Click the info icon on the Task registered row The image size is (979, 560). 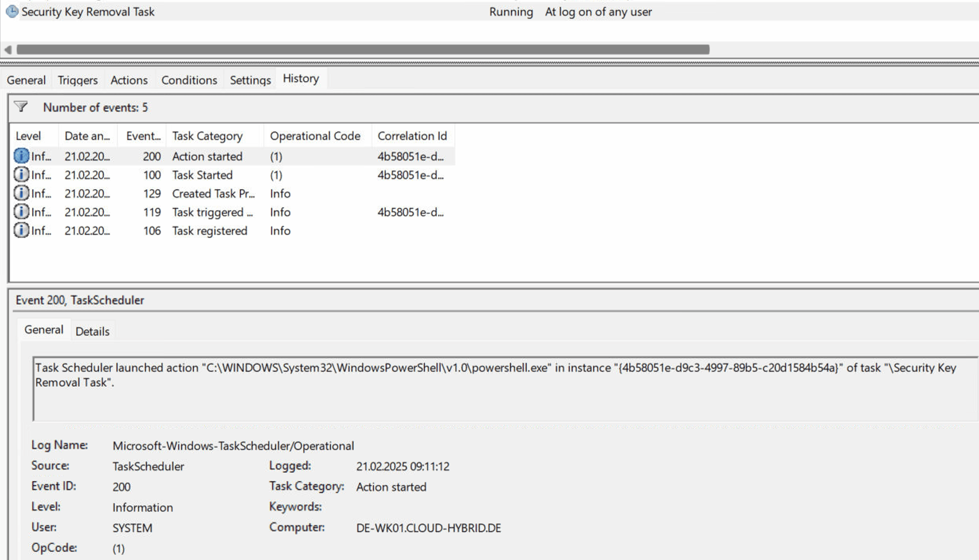pos(21,230)
